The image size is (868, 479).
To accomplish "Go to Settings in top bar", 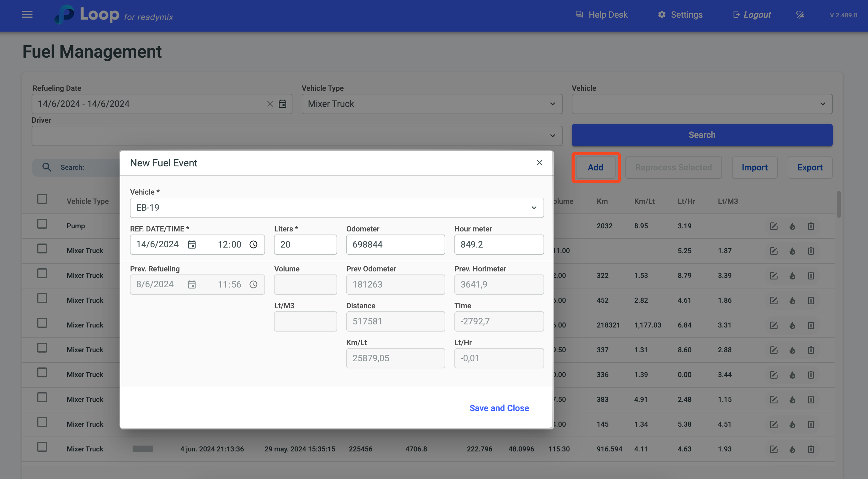I will (680, 15).
